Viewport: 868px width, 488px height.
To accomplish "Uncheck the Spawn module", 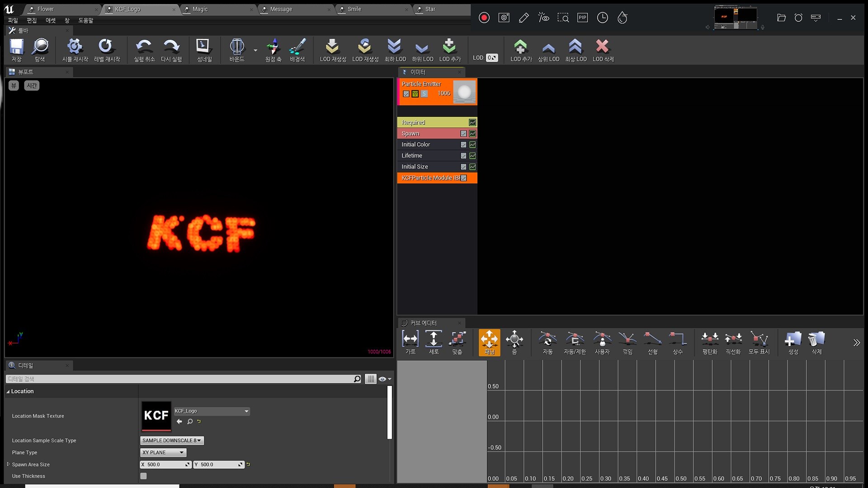I will [x=463, y=133].
